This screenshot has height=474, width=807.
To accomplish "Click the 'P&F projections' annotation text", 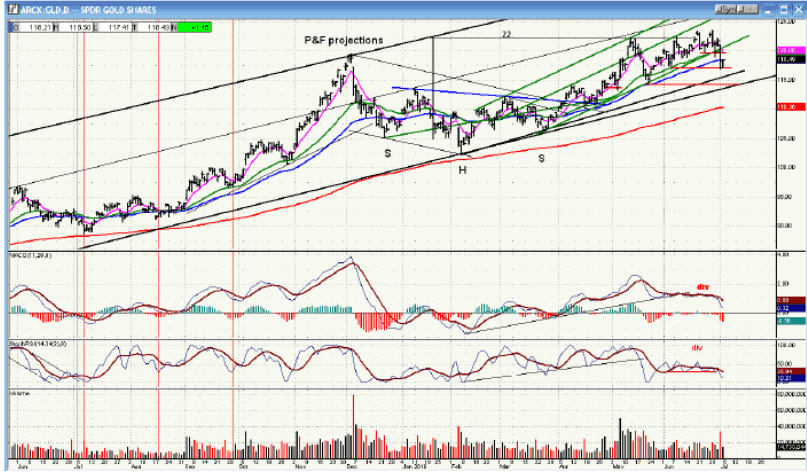I will 344,40.
